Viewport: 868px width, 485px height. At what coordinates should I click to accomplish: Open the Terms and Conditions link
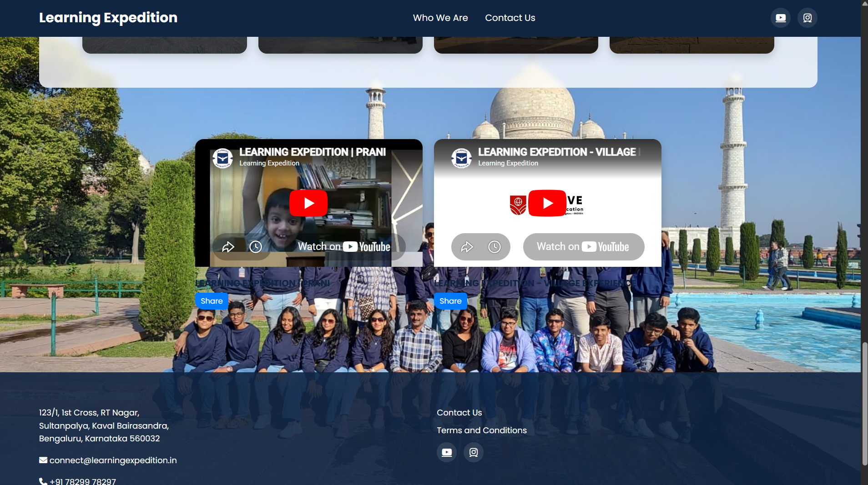point(482,430)
